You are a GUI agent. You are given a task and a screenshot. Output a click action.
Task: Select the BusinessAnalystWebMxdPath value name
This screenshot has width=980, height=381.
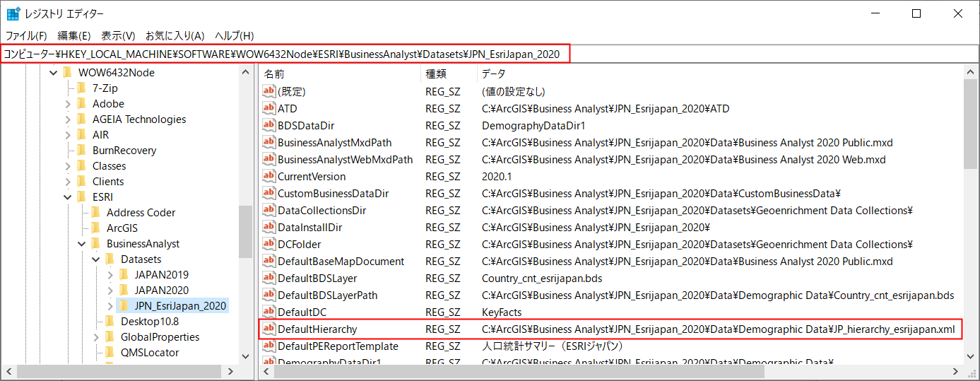[345, 159]
